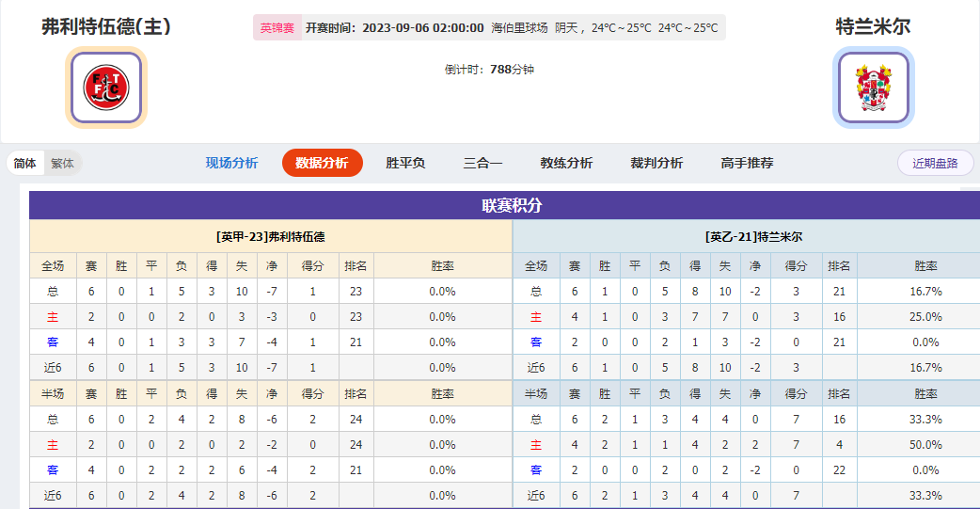Screen dimensions: 980x509
Task: Click Tranmere full-time win rate 25.0%
Action: 925,317
